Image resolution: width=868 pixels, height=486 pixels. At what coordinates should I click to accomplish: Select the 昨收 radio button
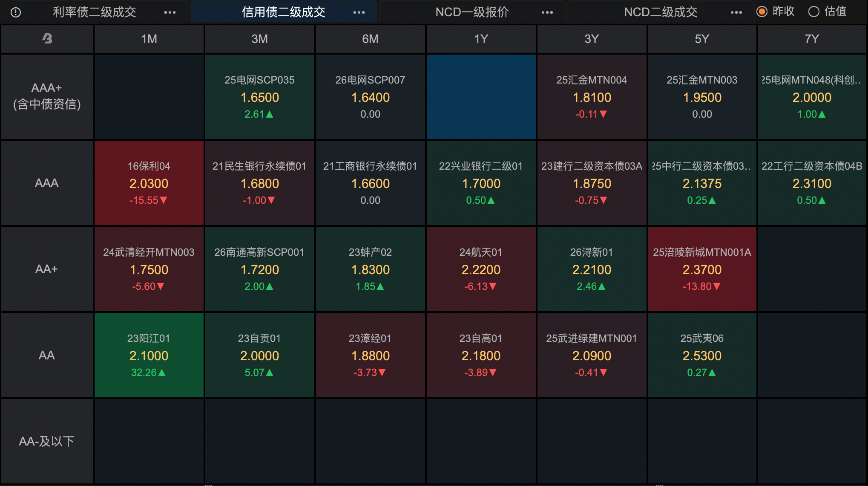(x=762, y=12)
